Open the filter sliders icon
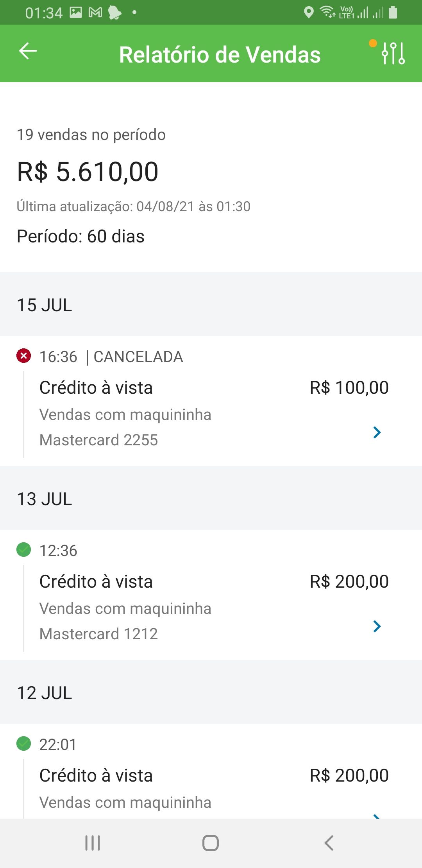 (x=393, y=53)
